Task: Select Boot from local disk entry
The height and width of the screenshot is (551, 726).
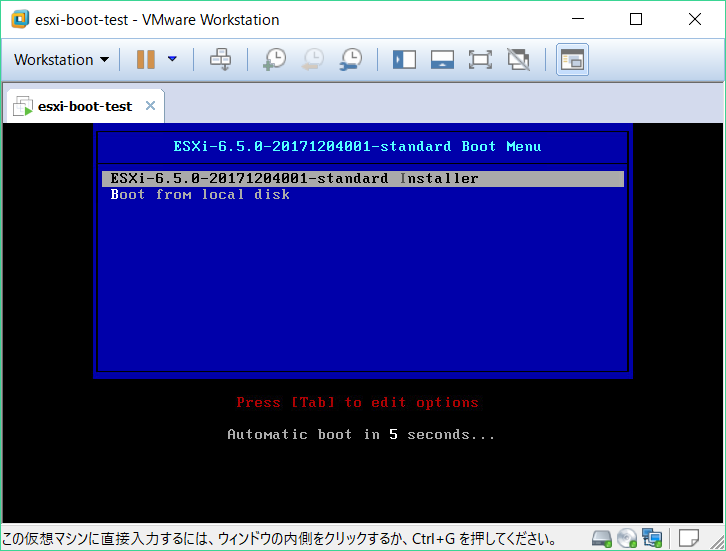Action: coord(200,194)
